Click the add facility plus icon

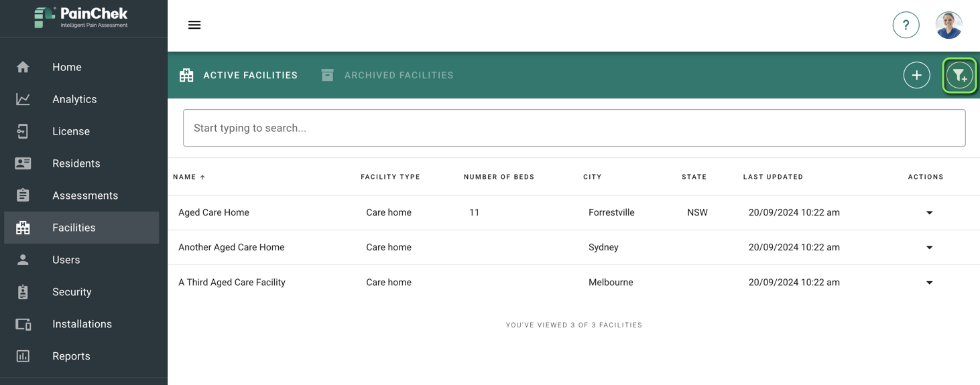[916, 76]
